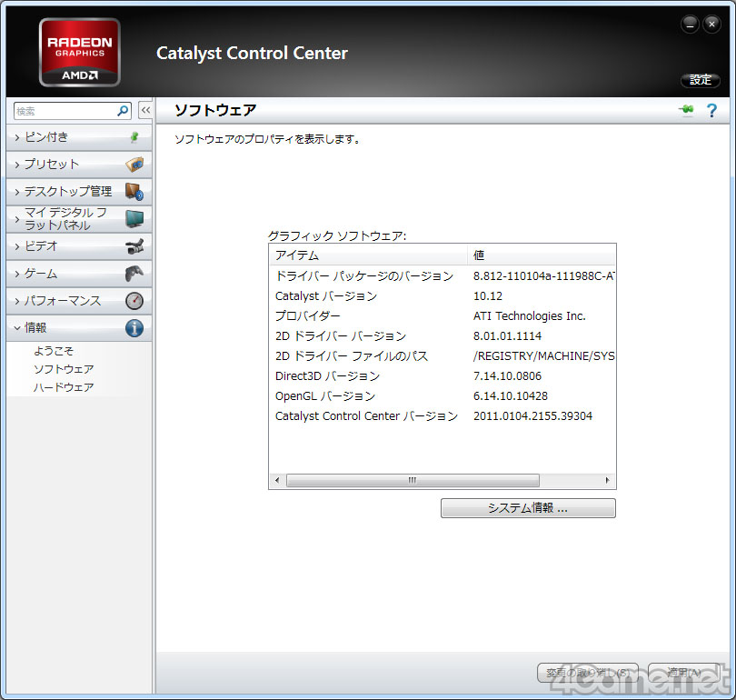Screen dimensions: 736x700
Task: Collapse the 情報 section
Action: [x=79, y=328]
